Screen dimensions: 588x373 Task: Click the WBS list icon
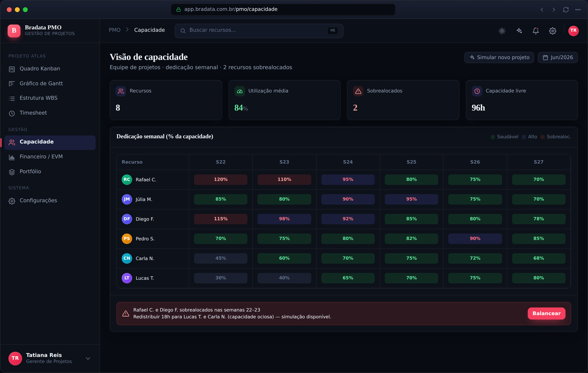(x=12, y=98)
